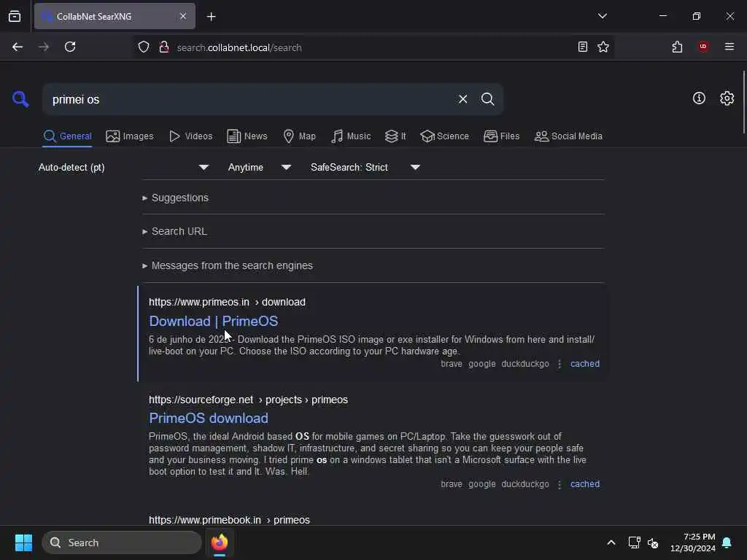The image size is (747, 560).
Task: Open cached link for primeos.in result
Action: tap(585, 364)
